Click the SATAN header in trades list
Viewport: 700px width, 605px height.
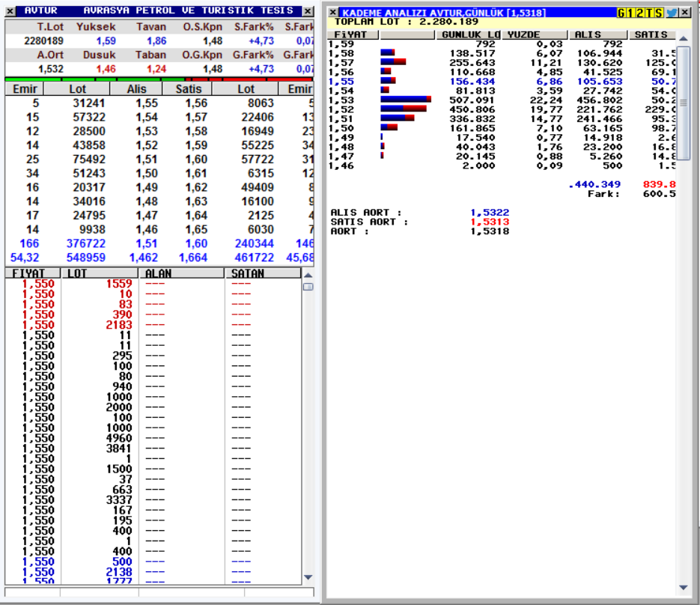pyautogui.click(x=263, y=273)
